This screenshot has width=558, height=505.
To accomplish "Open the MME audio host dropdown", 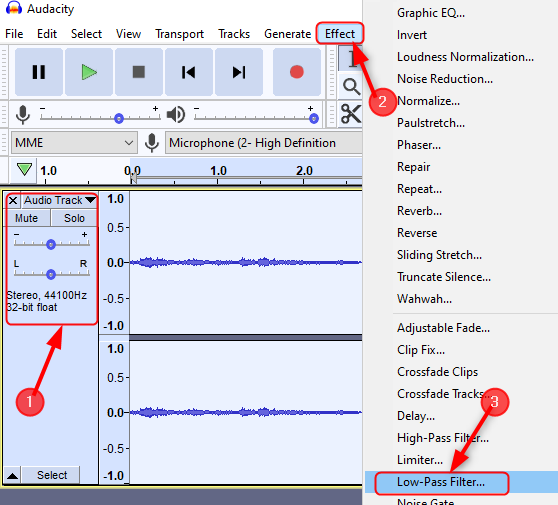I will [x=74, y=143].
